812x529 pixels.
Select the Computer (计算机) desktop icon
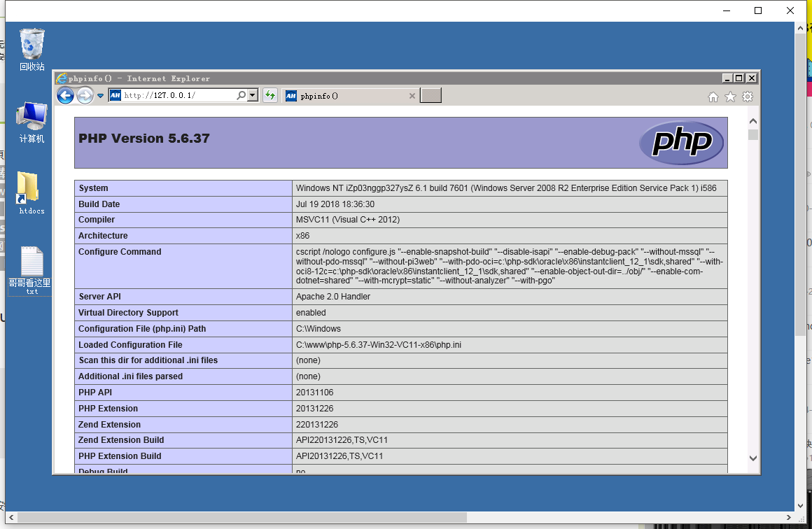click(31, 122)
